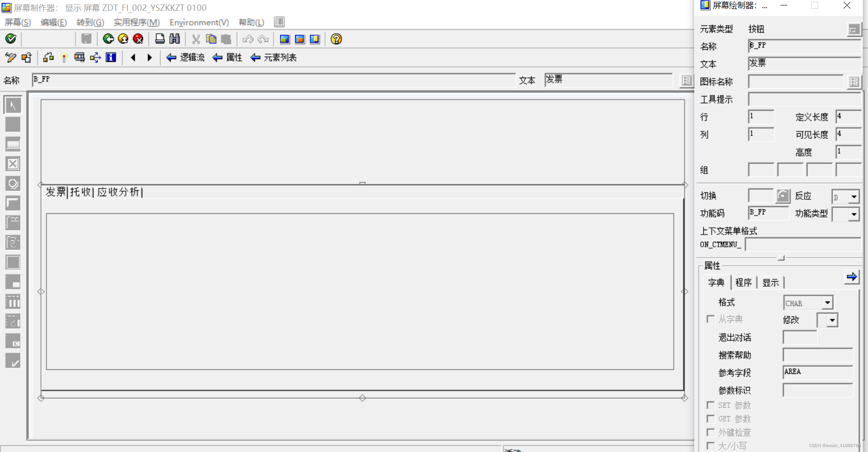Select the 发票 tab in the layout
The image size is (868, 452).
[56, 192]
